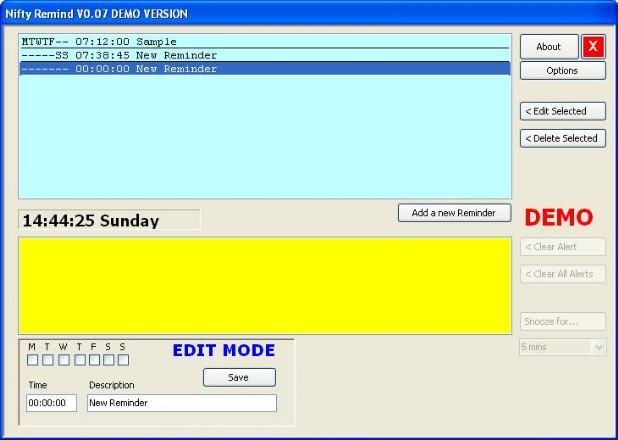Select the 07:12:00 Sample reminder row
The width and height of the screenshot is (618, 440).
(x=264, y=41)
